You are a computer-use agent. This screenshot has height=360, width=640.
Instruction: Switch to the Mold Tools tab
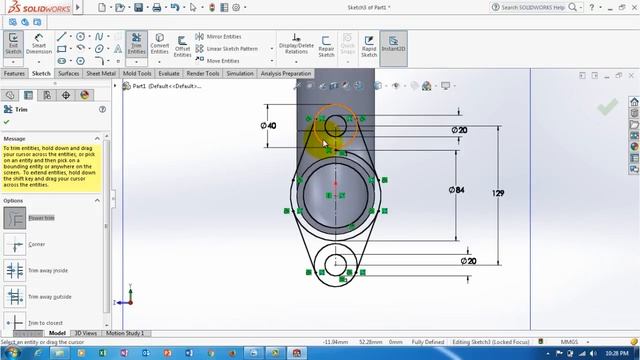[137, 73]
